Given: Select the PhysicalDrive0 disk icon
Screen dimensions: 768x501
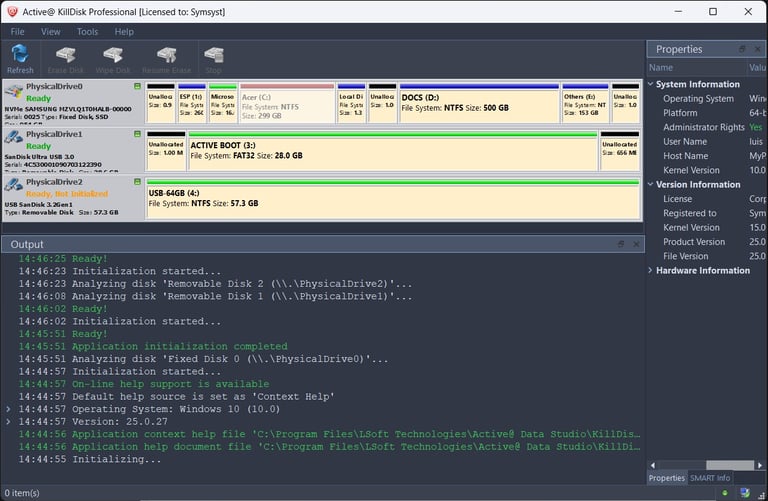Looking at the screenshot, I should pyautogui.click(x=13, y=92).
